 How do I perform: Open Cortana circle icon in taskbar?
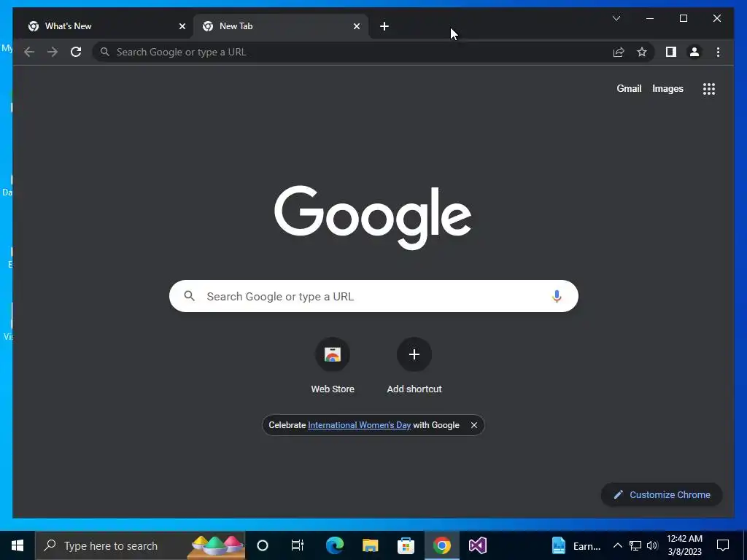(263, 545)
